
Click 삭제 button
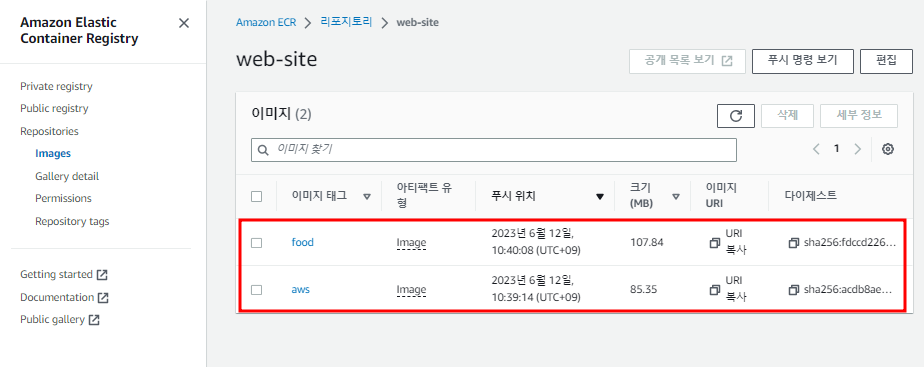pos(787,115)
